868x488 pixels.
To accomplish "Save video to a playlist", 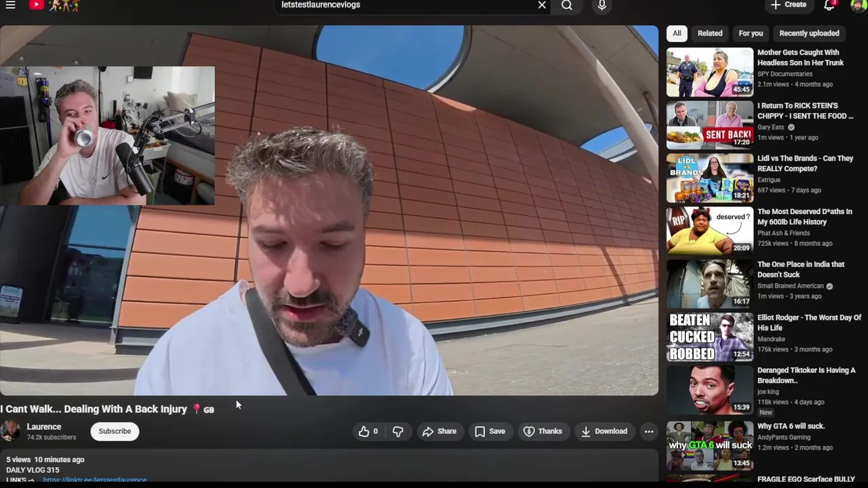I will coord(490,431).
